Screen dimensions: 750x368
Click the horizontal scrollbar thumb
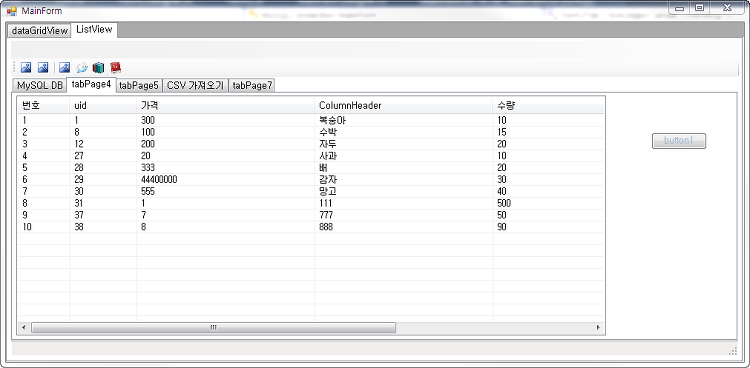pos(213,327)
